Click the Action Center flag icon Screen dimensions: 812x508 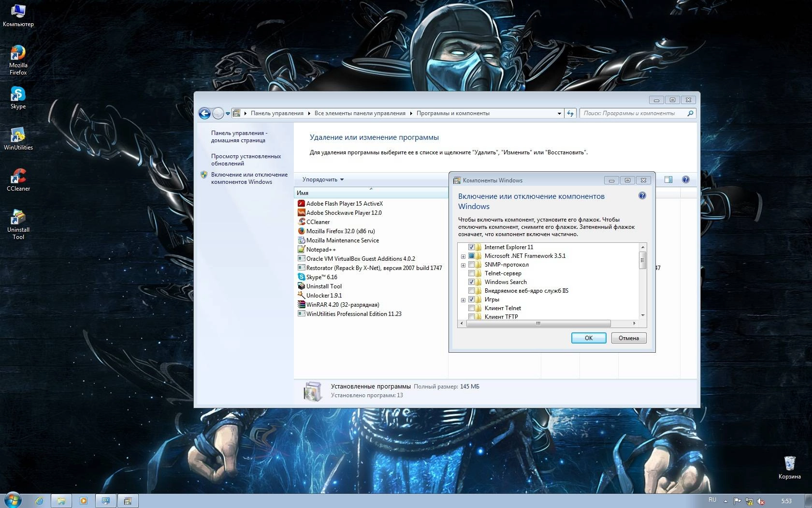pyautogui.click(x=737, y=501)
